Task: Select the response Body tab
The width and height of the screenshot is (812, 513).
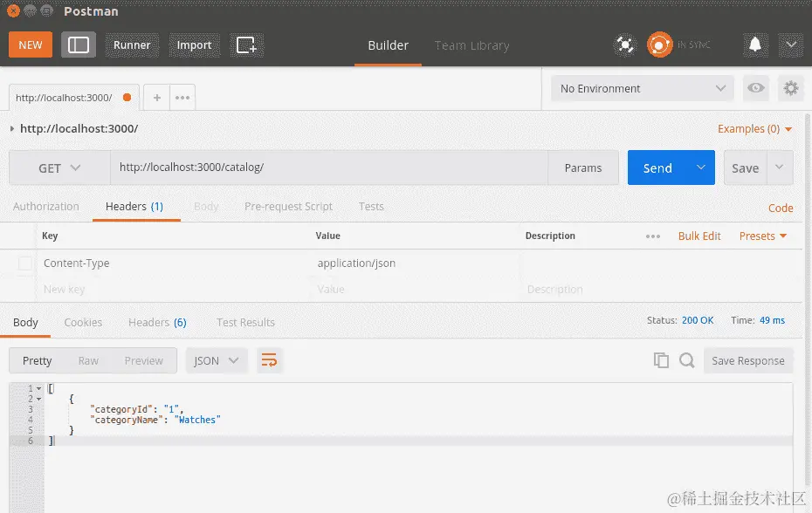Action: pyautogui.click(x=25, y=322)
